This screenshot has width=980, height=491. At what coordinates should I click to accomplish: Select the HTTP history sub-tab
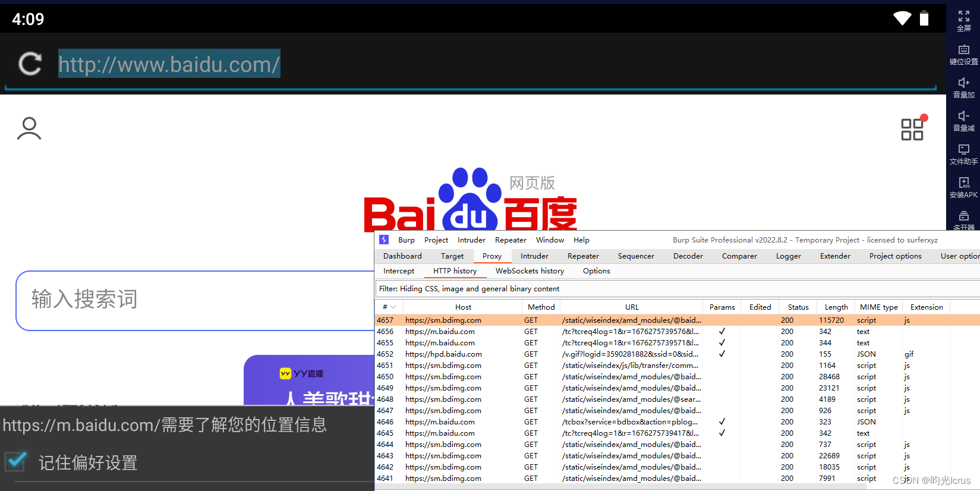(x=455, y=271)
